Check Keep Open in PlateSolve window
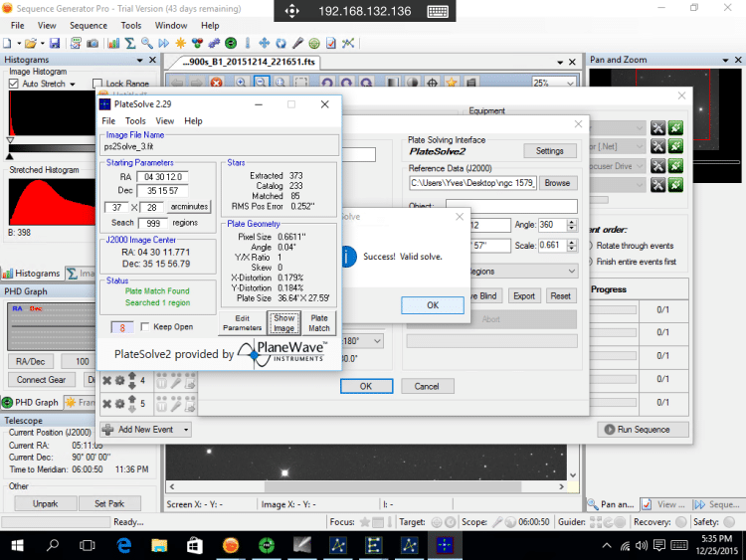 click(145, 326)
